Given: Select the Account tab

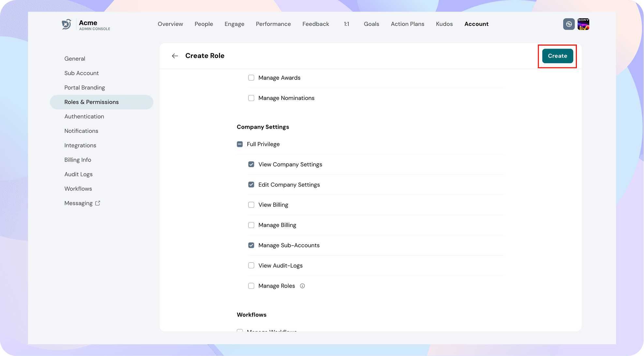Looking at the screenshot, I should click(x=476, y=24).
